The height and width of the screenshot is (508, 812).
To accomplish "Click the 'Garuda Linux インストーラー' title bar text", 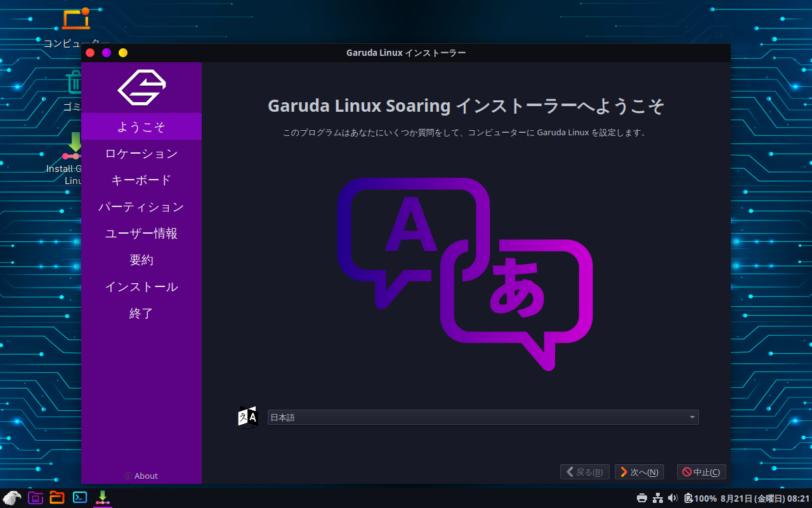I will click(406, 53).
